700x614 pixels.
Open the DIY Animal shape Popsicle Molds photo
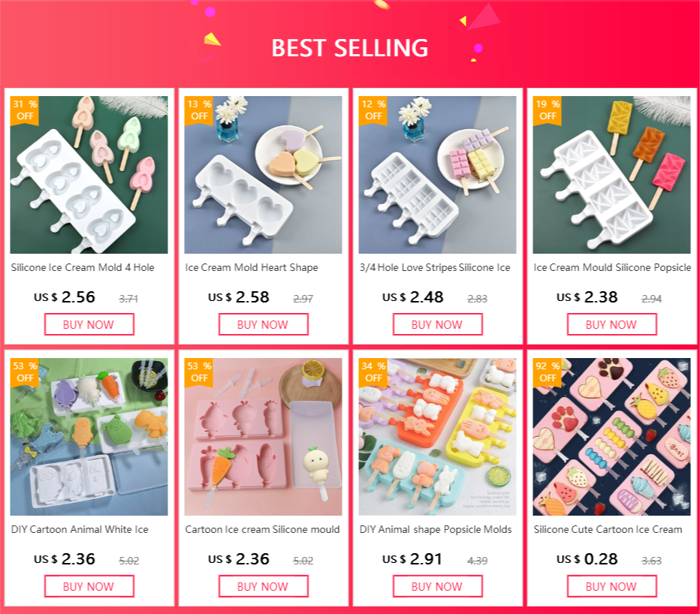[437, 437]
